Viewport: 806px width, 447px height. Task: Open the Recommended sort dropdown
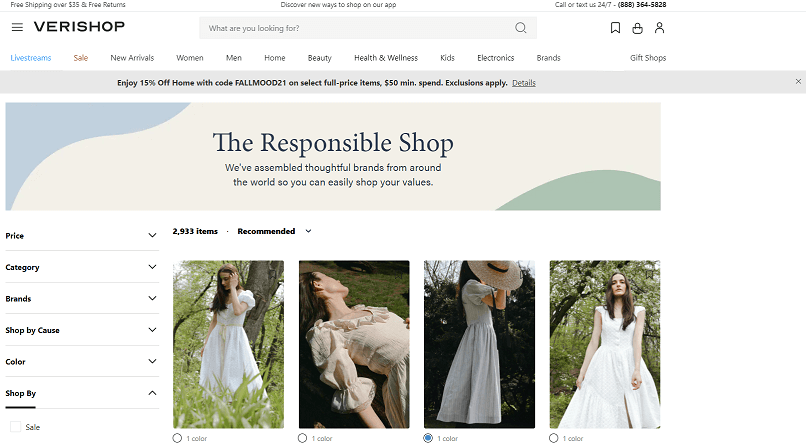[274, 231]
